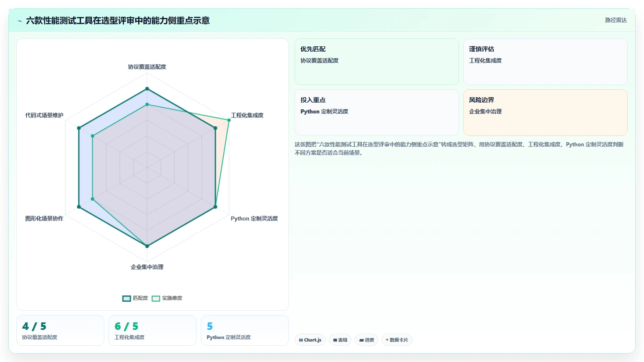The width and height of the screenshot is (644, 362).
Task: Select 匹配度 data point on 代码式场景维护 axis
Action: coord(78,128)
